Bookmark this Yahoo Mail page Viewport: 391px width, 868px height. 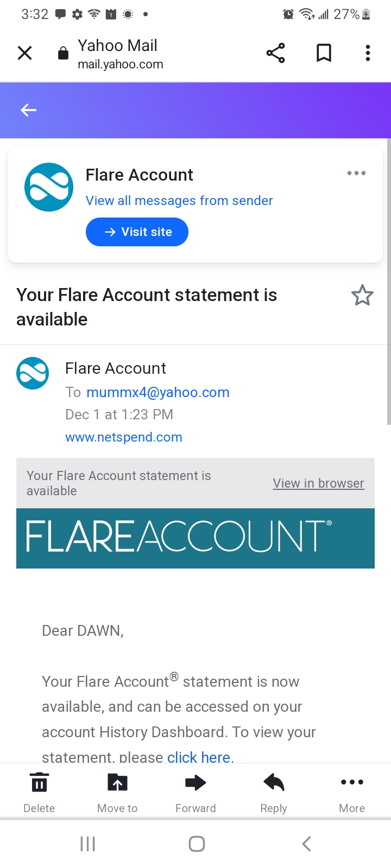[x=324, y=53]
